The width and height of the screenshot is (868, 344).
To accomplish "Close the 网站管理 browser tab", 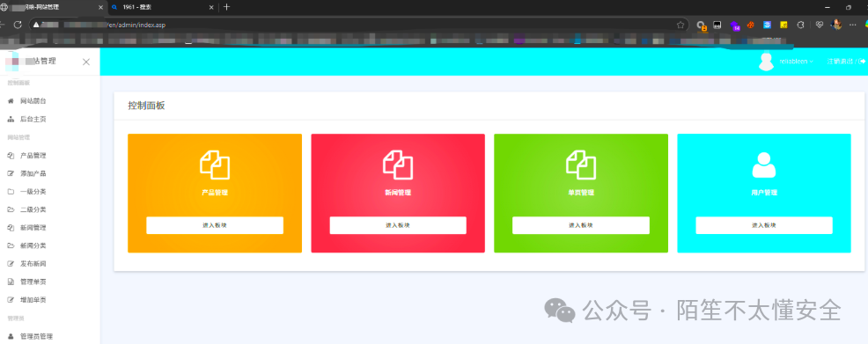I will [x=100, y=7].
